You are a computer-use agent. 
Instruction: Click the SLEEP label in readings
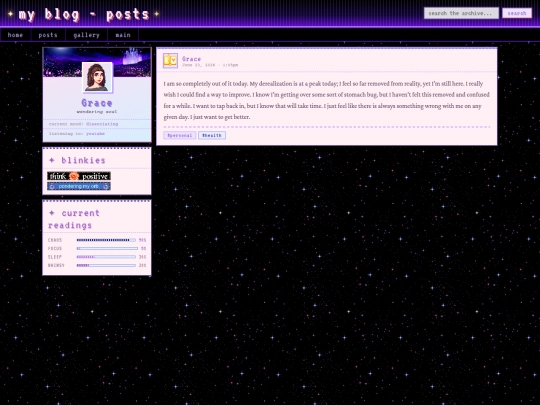[55, 257]
